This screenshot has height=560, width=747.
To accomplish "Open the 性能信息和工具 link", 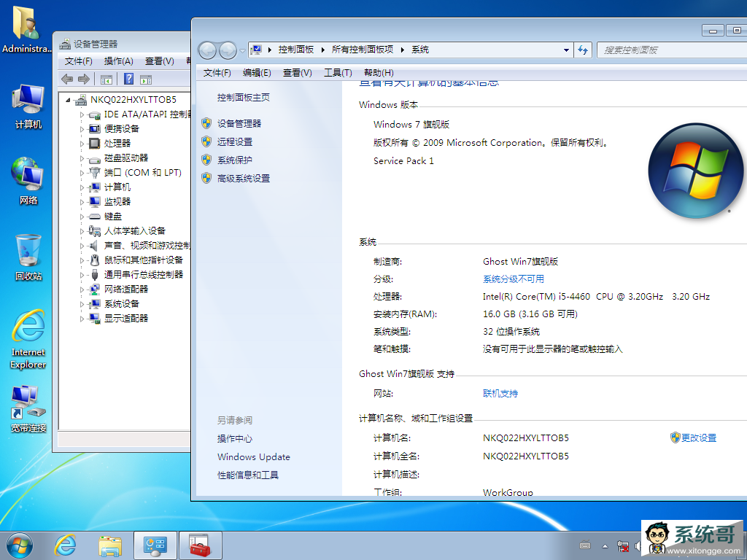I will point(248,475).
